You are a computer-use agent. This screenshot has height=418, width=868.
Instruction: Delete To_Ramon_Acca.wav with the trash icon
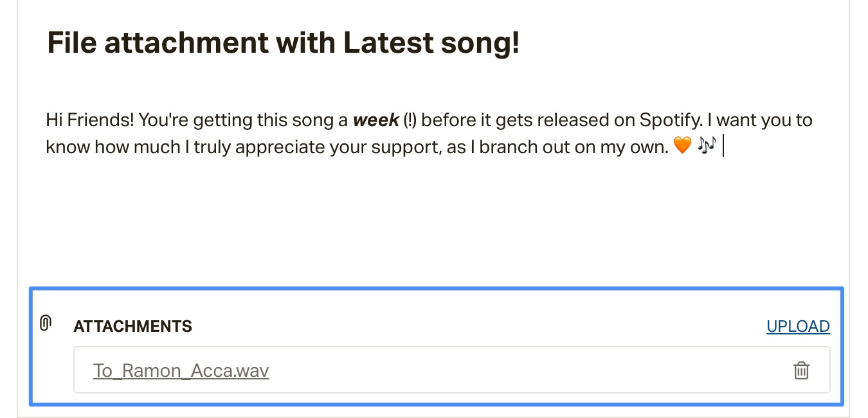(801, 370)
